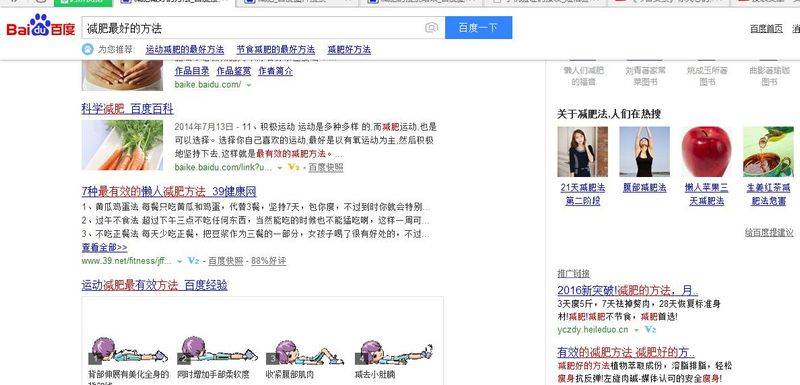Open ad 2016新突破!减肥的方法
The width and height of the screenshot is (800, 385).
click(x=627, y=291)
